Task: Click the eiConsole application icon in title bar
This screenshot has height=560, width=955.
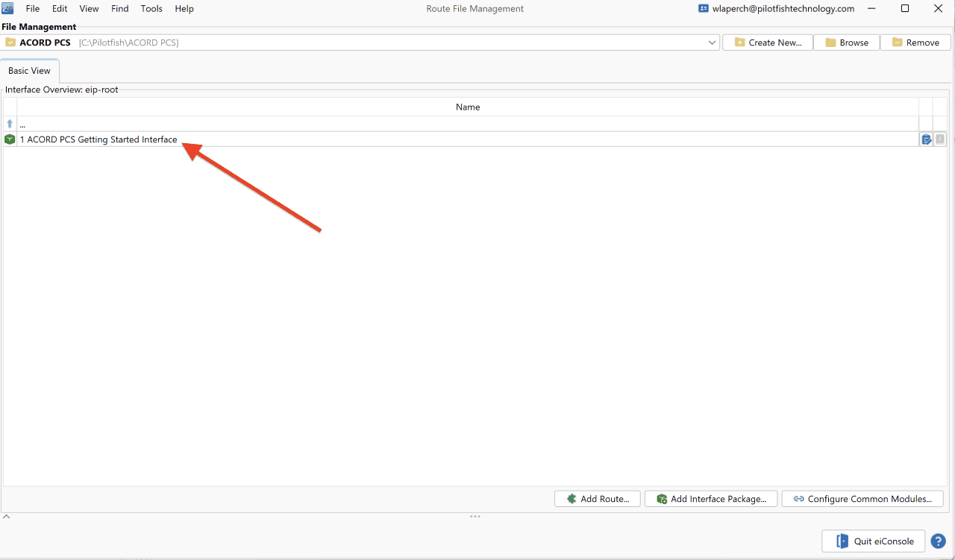Action: tap(8, 8)
